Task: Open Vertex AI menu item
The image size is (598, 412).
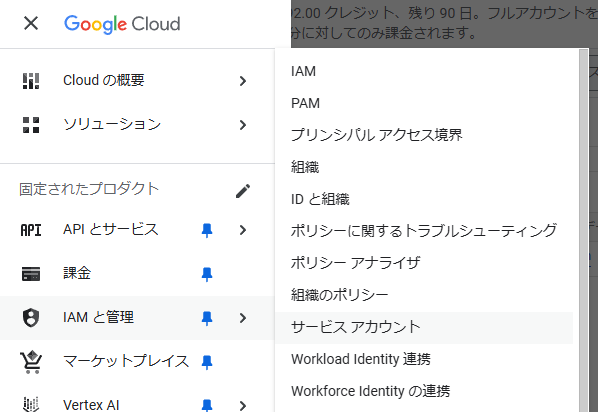Action: (137, 398)
